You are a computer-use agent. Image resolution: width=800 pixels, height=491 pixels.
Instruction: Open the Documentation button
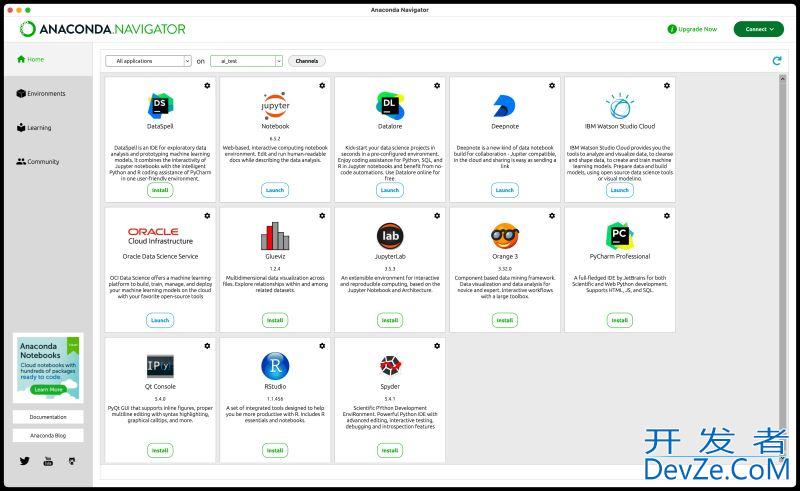tap(48, 417)
